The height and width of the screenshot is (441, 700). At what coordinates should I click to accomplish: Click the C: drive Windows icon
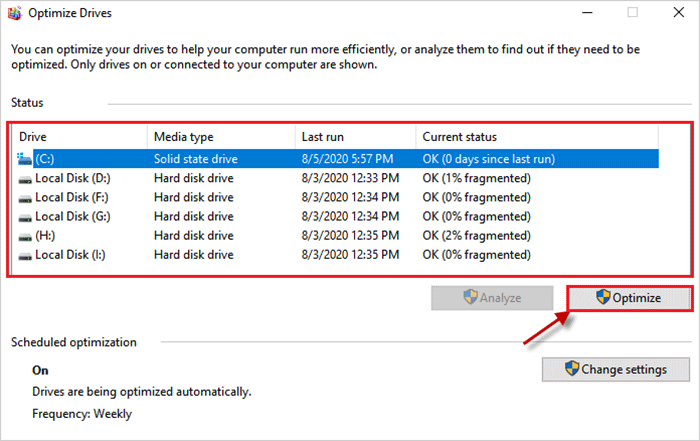(24, 158)
